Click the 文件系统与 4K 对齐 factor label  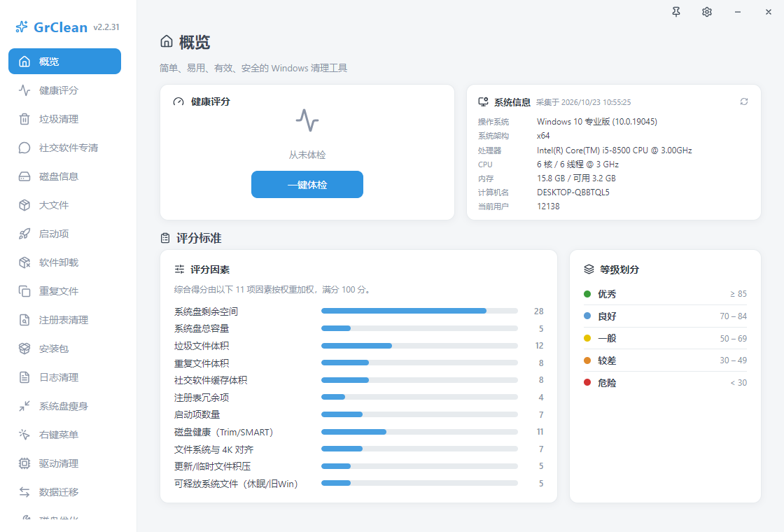pos(214,449)
